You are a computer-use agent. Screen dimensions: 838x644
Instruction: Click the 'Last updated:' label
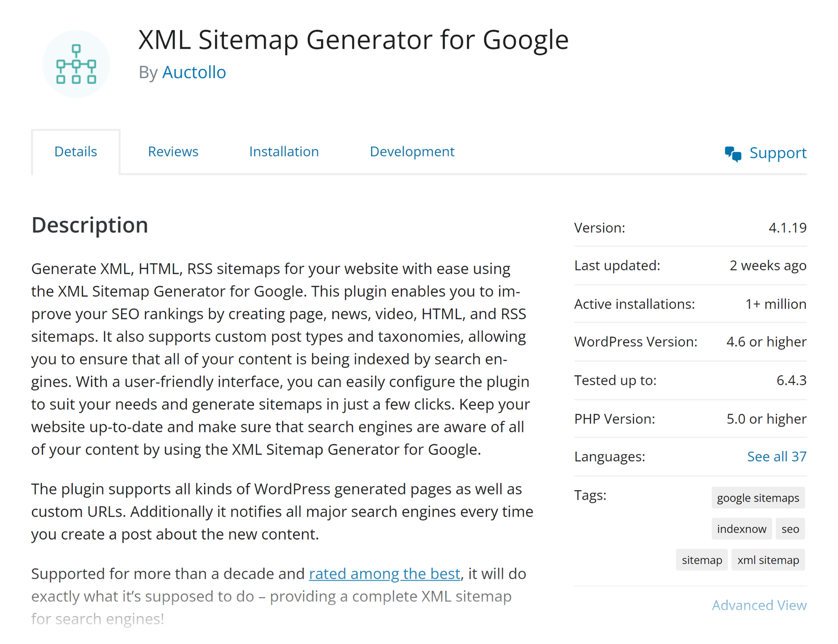tap(617, 266)
